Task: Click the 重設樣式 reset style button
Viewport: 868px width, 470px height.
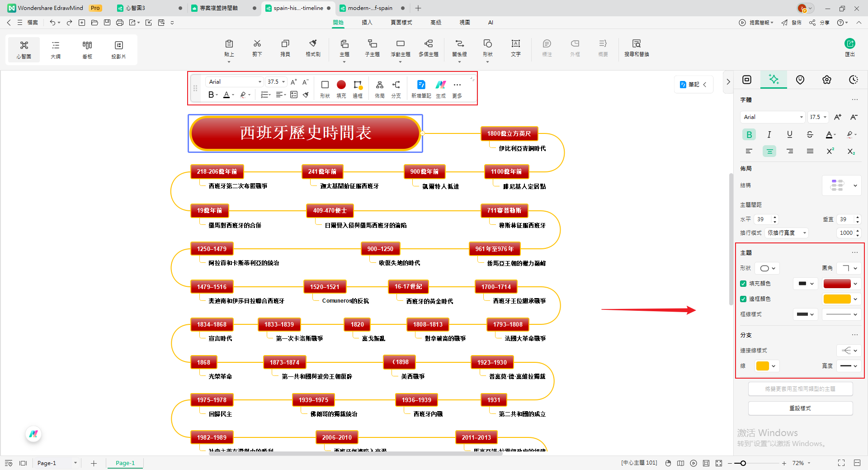Action: [800, 408]
